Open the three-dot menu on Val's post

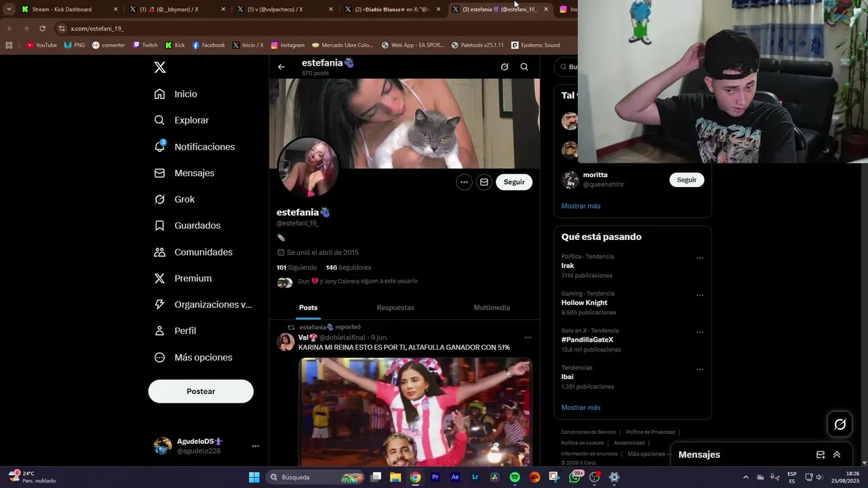528,337
